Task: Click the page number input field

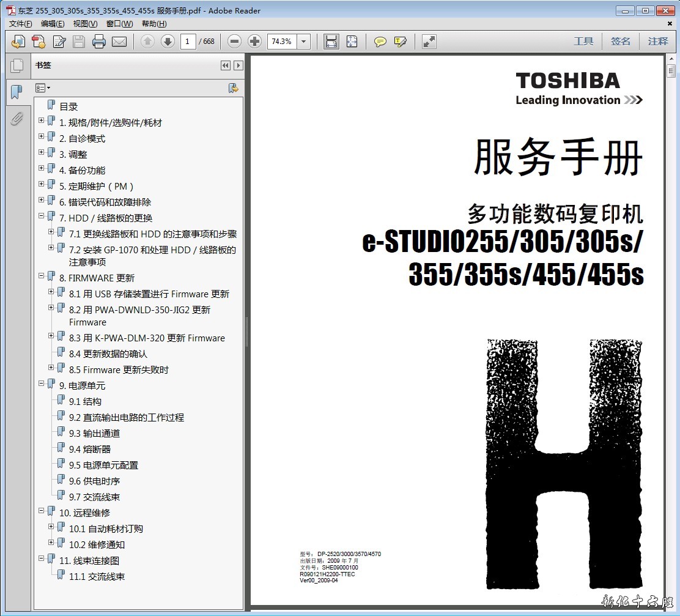Action: 188,42
